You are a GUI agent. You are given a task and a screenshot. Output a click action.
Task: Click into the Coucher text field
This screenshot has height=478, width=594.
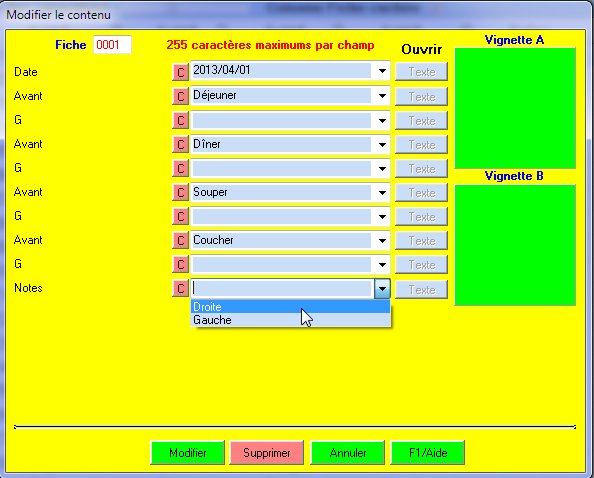tap(282, 241)
